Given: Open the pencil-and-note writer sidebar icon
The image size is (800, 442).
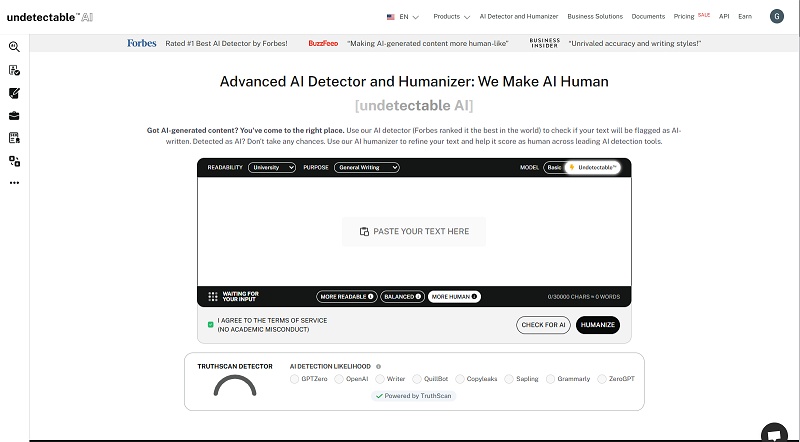Looking at the screenshot, I should 14,93.
